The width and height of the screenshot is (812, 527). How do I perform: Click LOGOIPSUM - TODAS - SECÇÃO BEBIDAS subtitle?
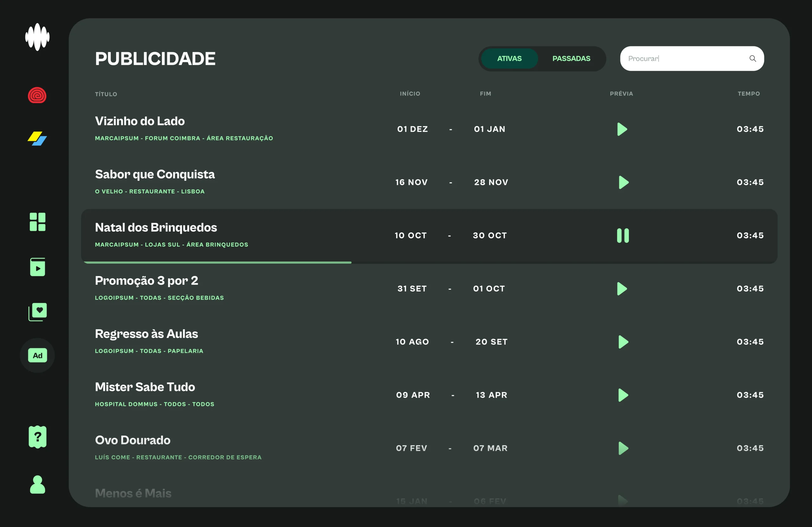click(x=159, y=298)
